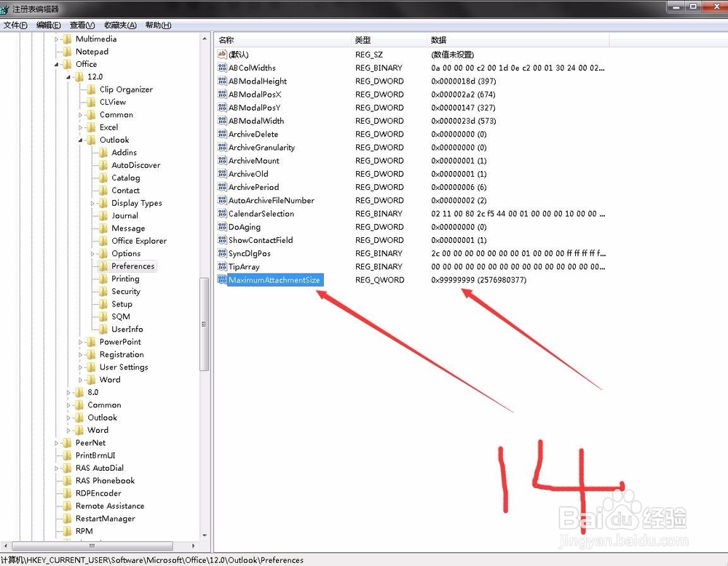Click the MaximumAttachmentSize value icon

(222, 280)
